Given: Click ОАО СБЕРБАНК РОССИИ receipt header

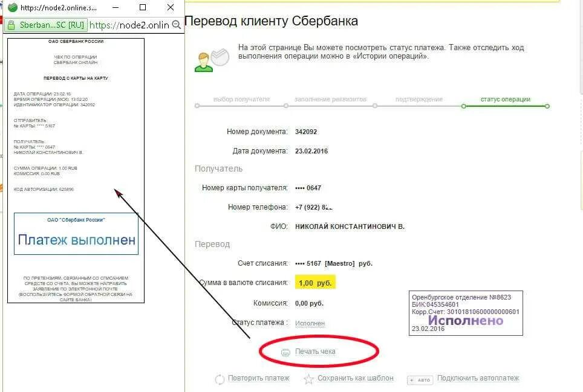Looking at the screenshot, I should click(x=76, y=41).
